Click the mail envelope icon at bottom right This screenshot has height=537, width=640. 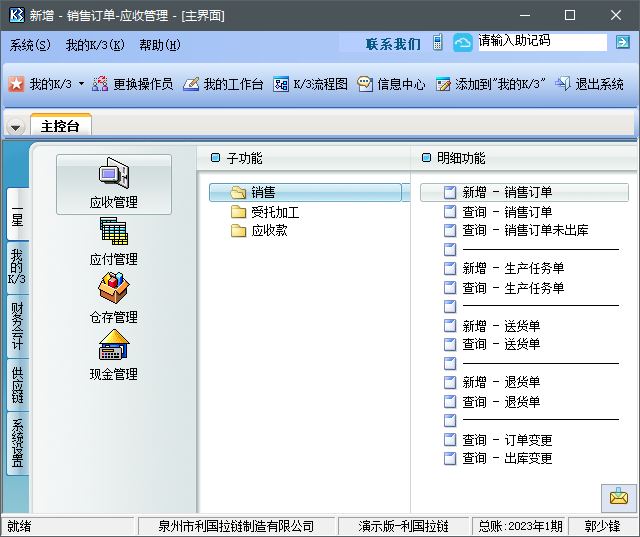point(618,497)
